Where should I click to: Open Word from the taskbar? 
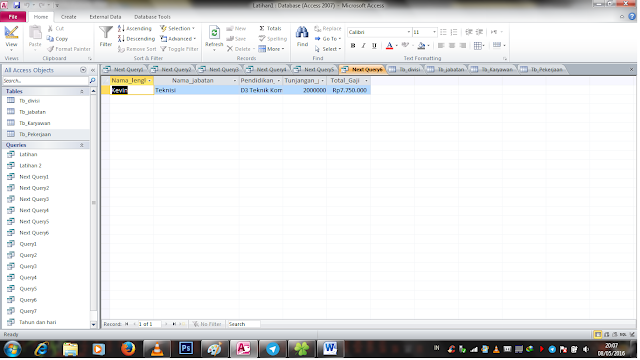[x=330, y=349]
